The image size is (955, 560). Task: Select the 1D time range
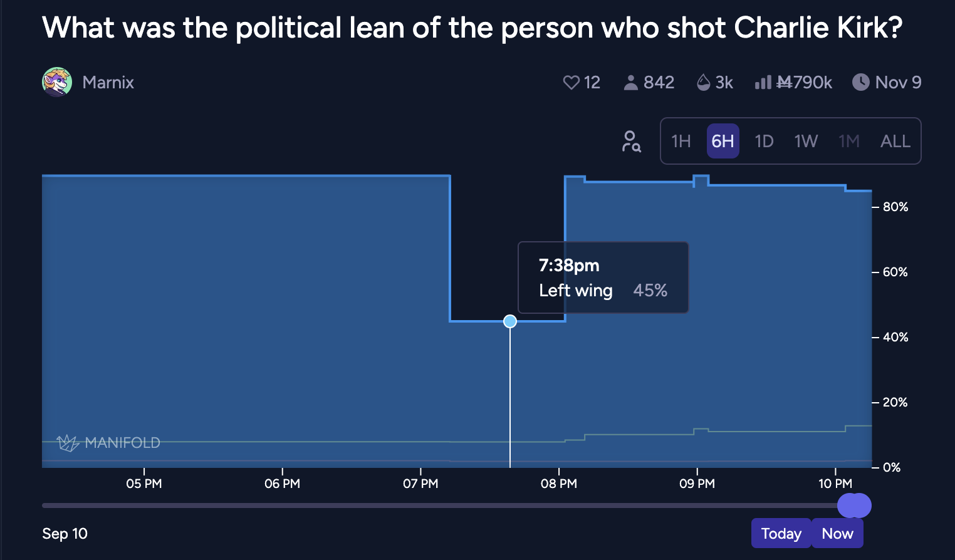coord(764,142)
